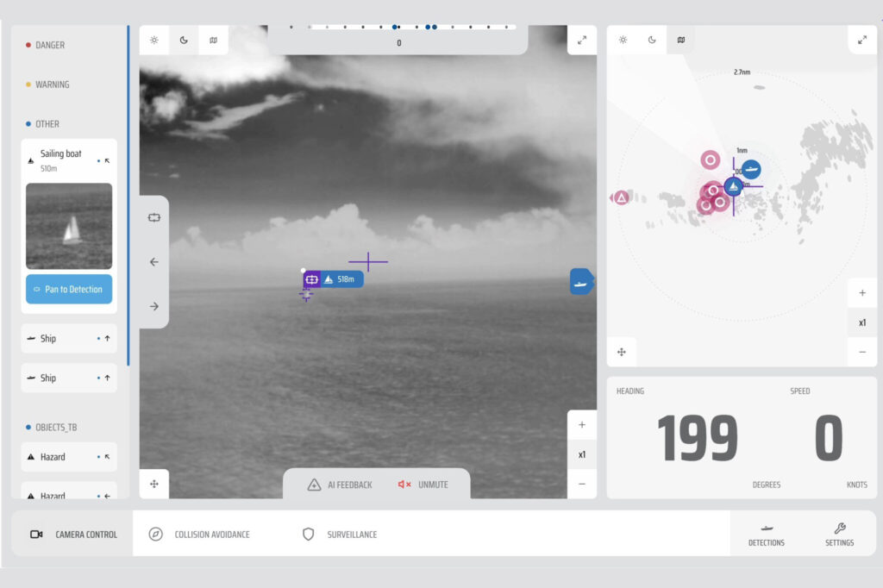The width and height of the screenshot is (883, 588).
Task: Click the pan-right arrow on camera sidebar
Action: [154, 306]
